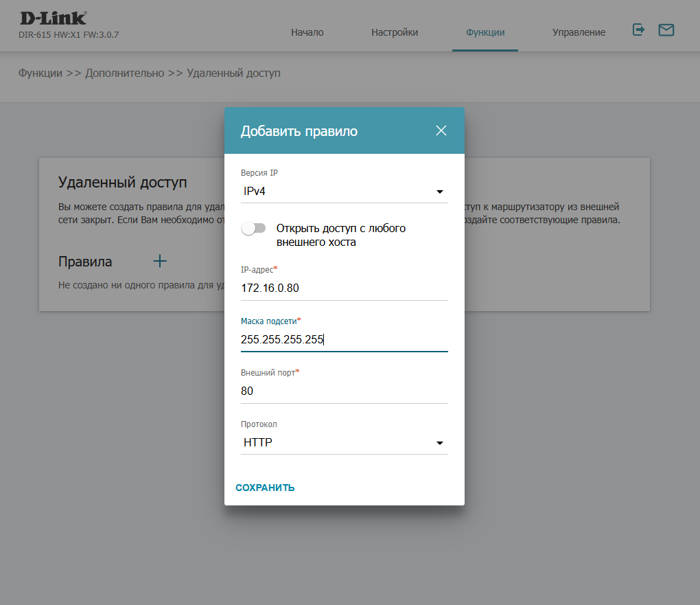Viewport: 700px width, 605px height.
Task: Click the СОХРАНИТЬ button
Action: 265,488
